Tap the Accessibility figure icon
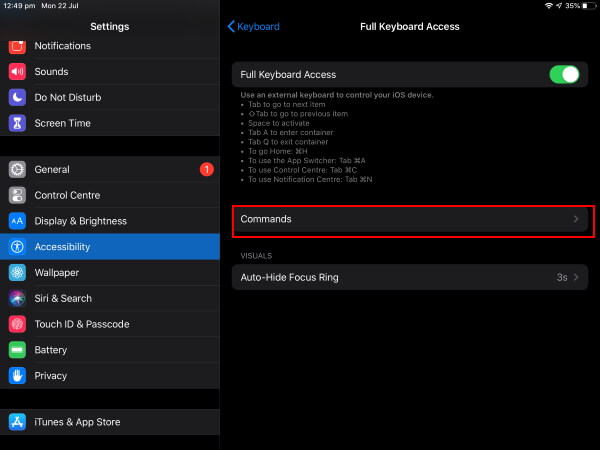This screenshot has height=450, width=600. 17,247
